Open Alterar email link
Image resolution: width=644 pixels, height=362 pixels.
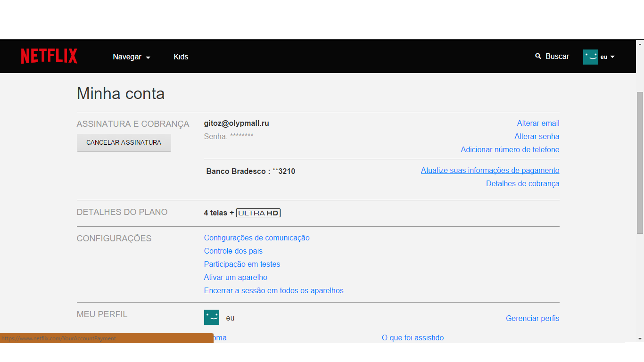(x=538, y=123)
